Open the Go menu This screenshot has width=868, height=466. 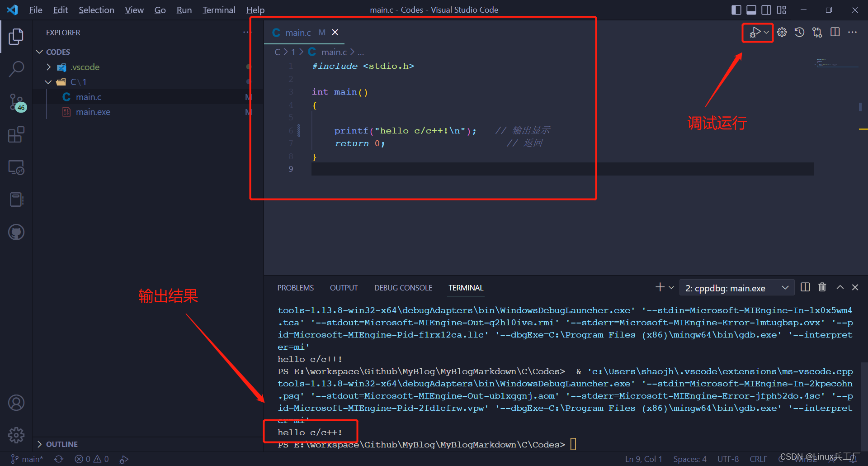click(x=160, y=10)
